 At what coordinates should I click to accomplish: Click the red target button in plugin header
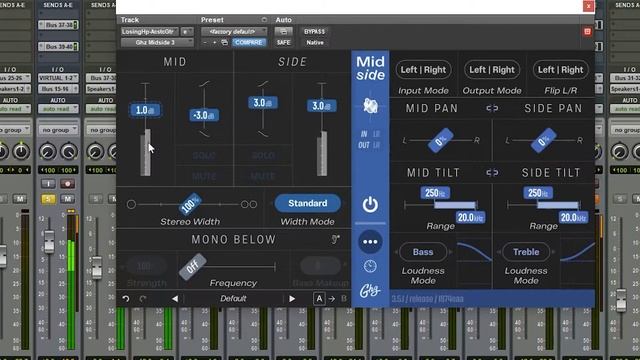pyautogui.click(x=587, y=31)
